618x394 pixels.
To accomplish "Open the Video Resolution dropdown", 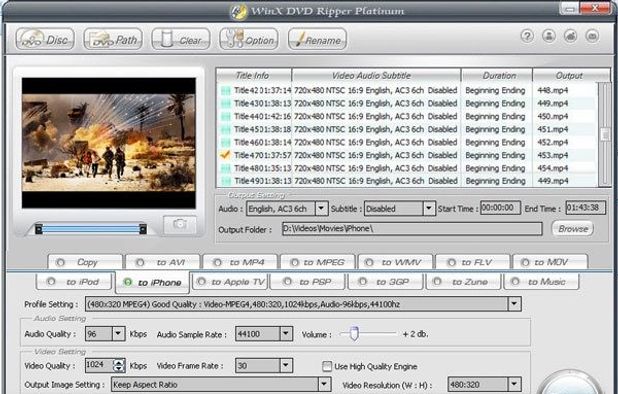I will pyautogui.click(x=514, y=385).
